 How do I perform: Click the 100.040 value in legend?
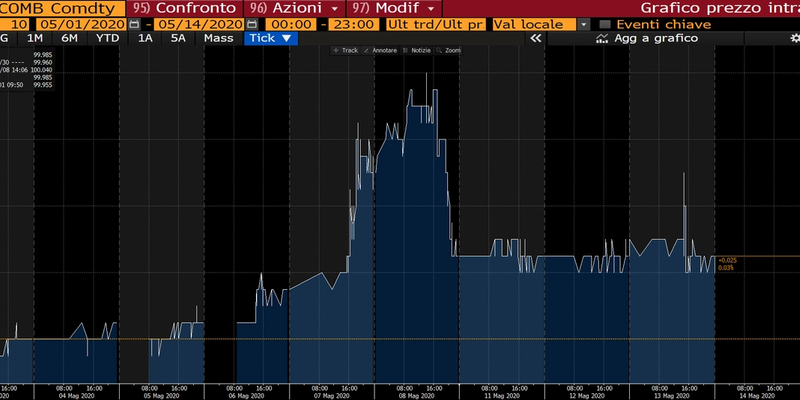pos(41,70)
